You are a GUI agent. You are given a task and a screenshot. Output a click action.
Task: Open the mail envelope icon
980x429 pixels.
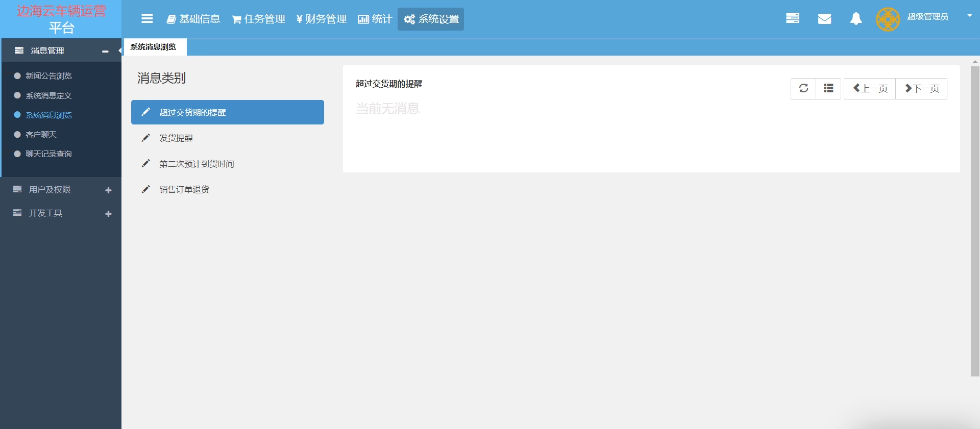pyautogui.click(x=824, y=19)
